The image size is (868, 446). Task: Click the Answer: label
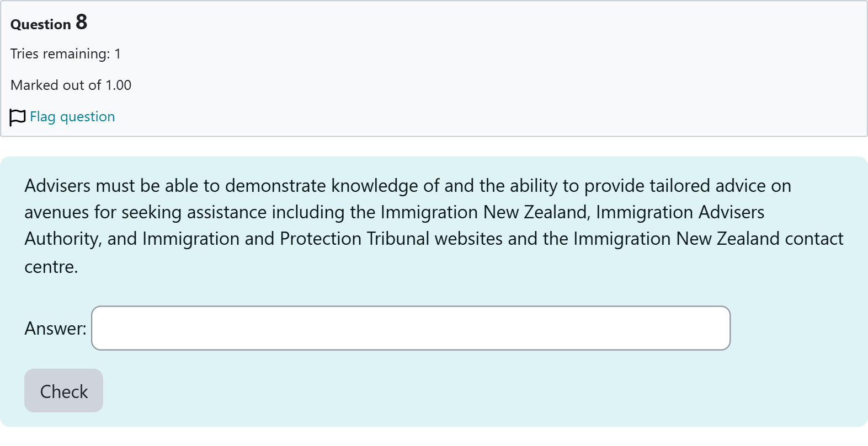point(55,329)
